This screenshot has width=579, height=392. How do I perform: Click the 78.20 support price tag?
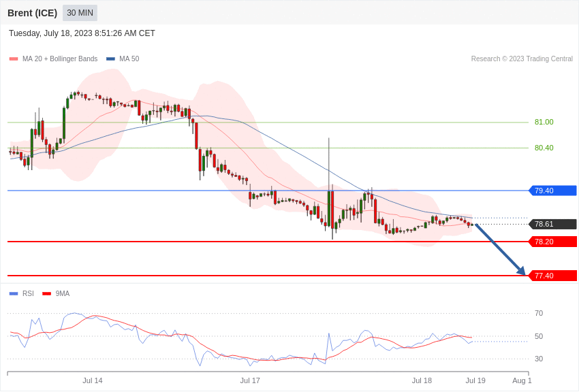(553, 242)
